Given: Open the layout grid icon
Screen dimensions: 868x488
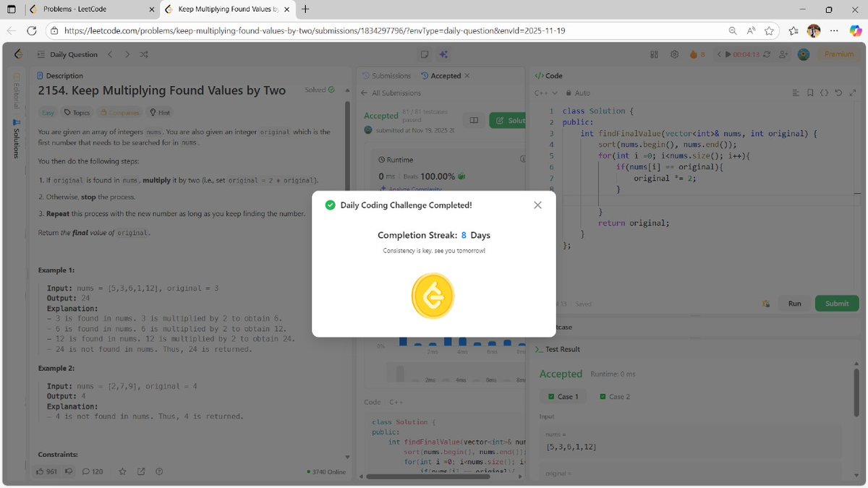Looking at the screenshot, I should pos(655,54).
